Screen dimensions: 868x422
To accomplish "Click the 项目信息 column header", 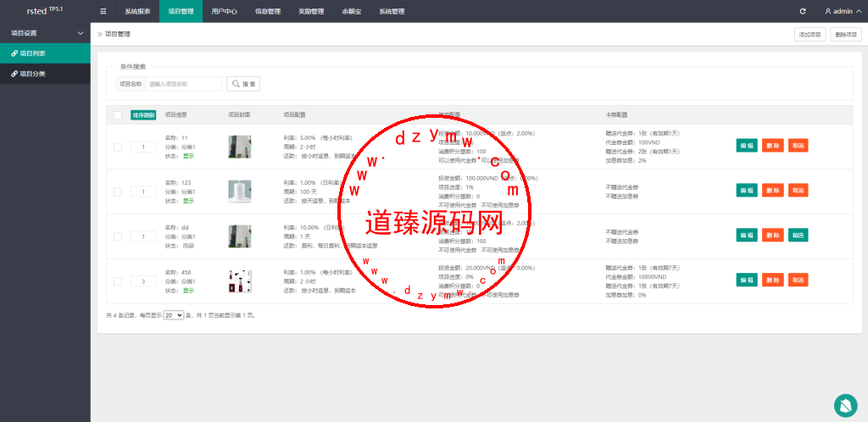I will (176, 115).
